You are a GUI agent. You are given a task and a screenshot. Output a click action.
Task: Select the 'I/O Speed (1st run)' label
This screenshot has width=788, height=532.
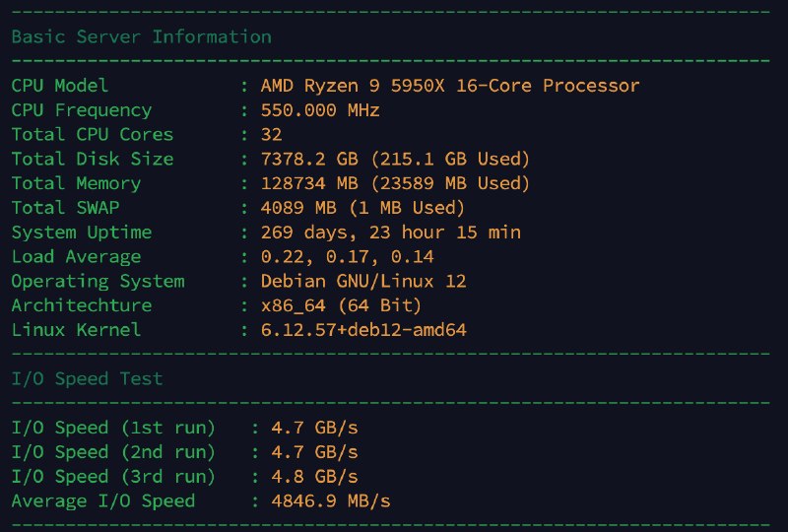coord(113,428)
